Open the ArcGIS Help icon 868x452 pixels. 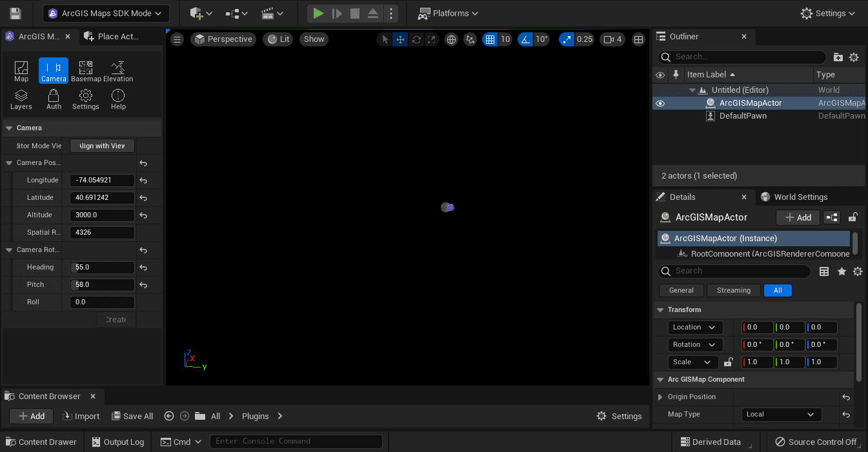[x=118, y=99]
